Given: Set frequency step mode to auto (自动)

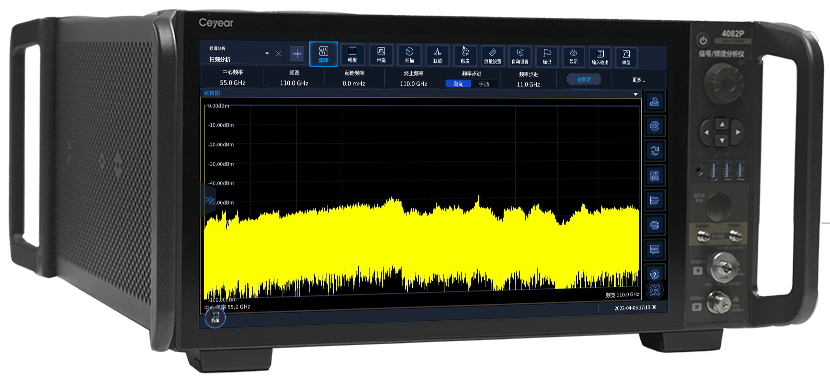Looking at the screenshot, I should click(458, 84).
